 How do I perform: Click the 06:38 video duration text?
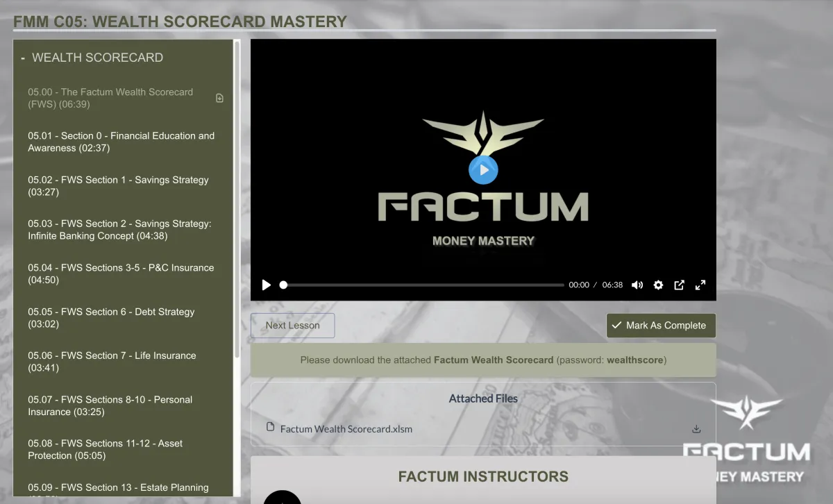pos(612,285)
